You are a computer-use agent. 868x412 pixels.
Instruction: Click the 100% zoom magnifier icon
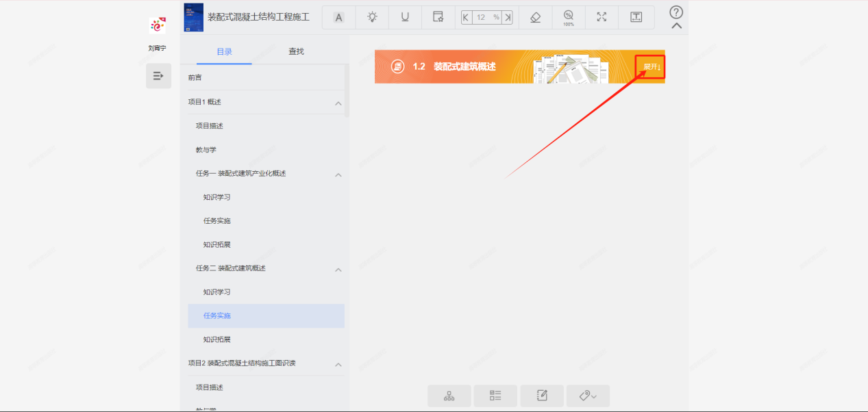(569, 17)
